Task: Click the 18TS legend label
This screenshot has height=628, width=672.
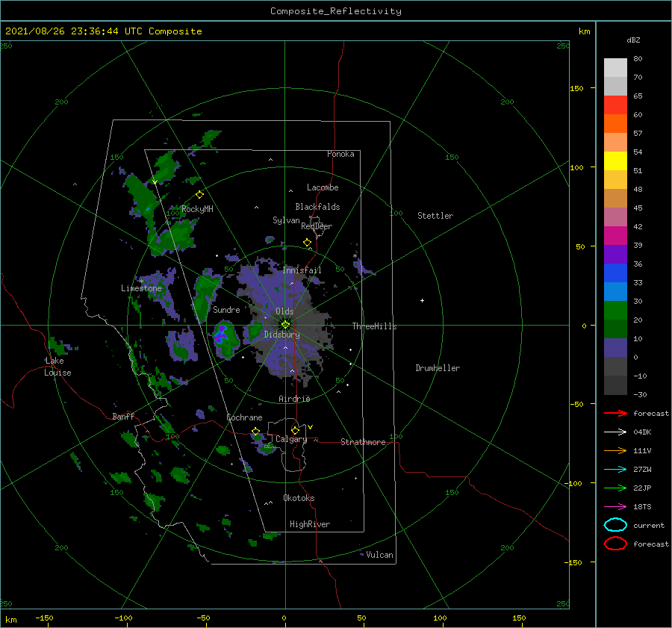Action: [x=642, y=507]
